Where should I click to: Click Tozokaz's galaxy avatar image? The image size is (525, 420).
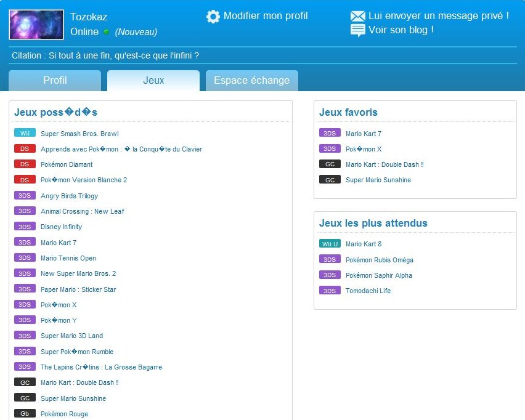pos(36,25)
